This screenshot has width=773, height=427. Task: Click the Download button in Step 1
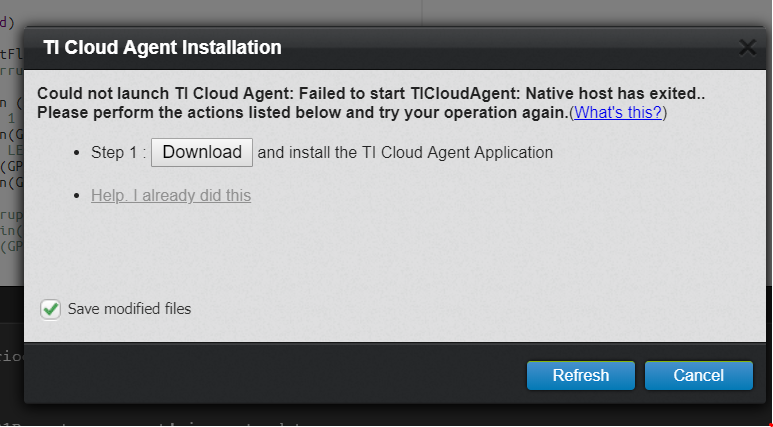click(x=202, y=152)
